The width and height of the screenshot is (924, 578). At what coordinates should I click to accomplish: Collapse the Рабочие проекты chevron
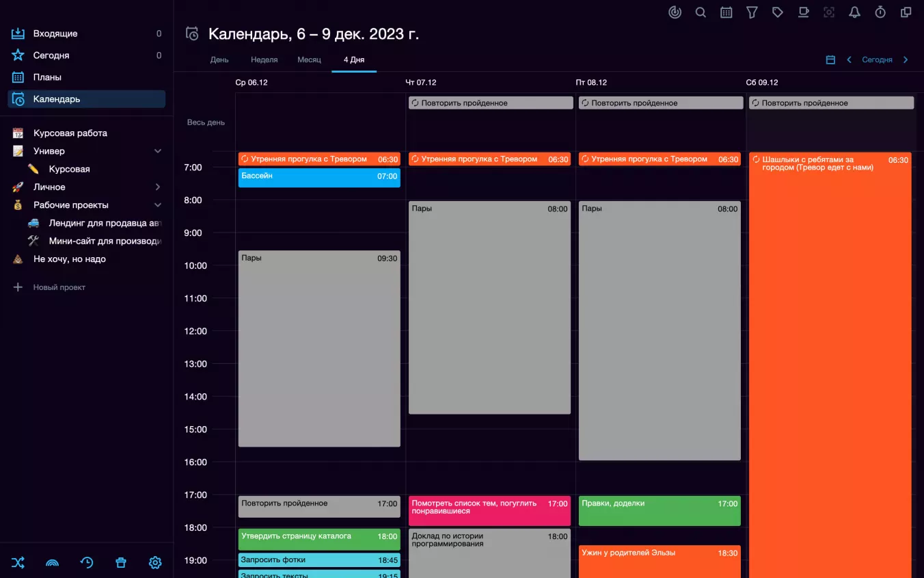pos(158,205)
